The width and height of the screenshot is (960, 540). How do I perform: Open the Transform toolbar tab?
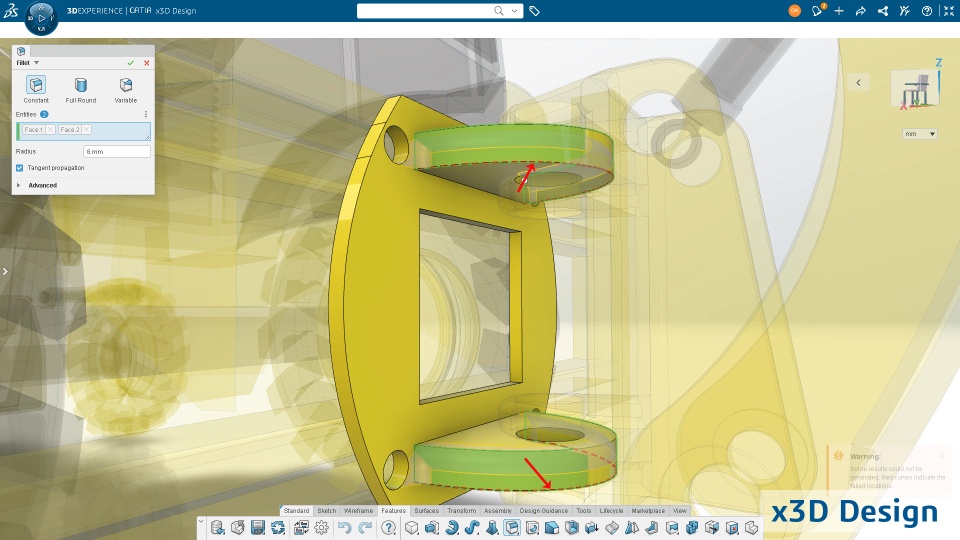[461, 511]
